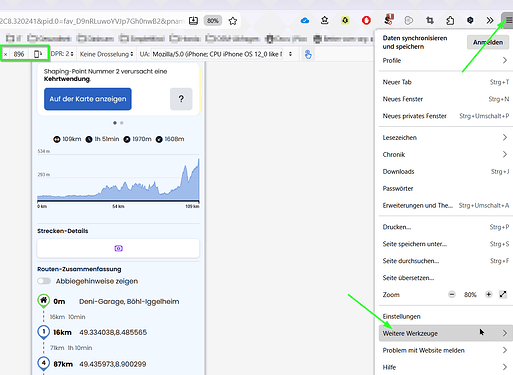Image resolution: width=513 pixels, height=375 pixels.
Task: Bookmark this page with the star icon
Action: 233,21
